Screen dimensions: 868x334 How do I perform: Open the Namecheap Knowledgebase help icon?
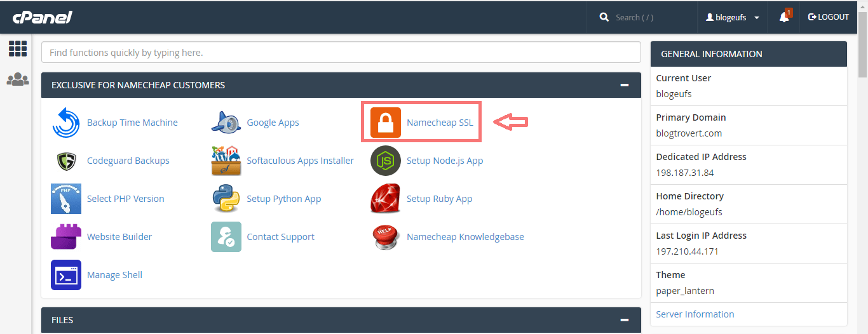386,237
